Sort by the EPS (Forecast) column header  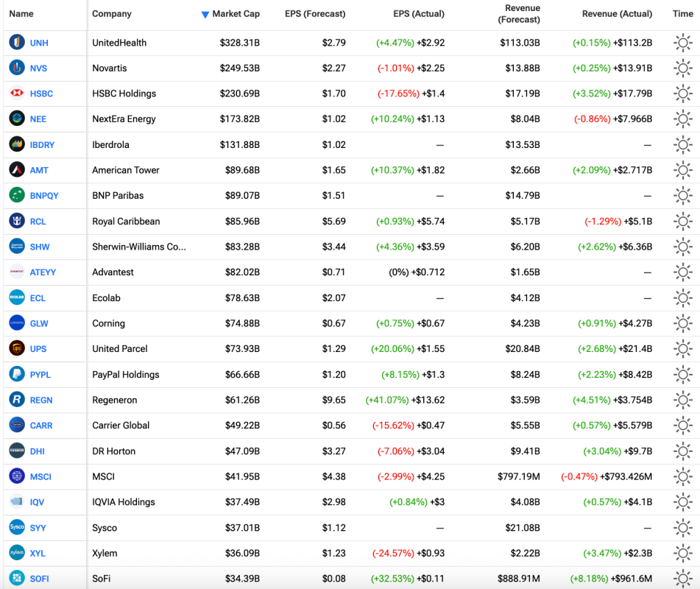tap(314, 13)
